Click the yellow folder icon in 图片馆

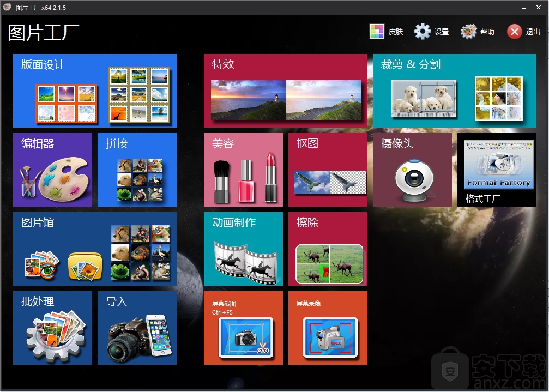(x=85, y=267)
